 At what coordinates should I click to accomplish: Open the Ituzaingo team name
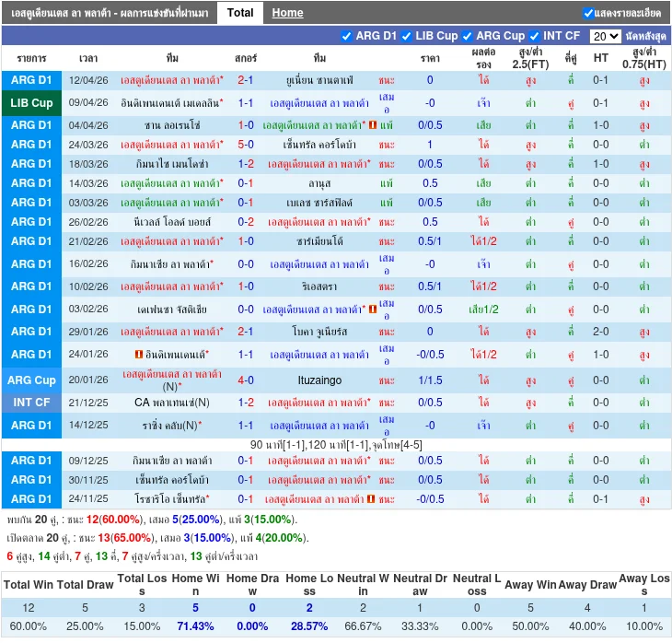pos(319,380)
